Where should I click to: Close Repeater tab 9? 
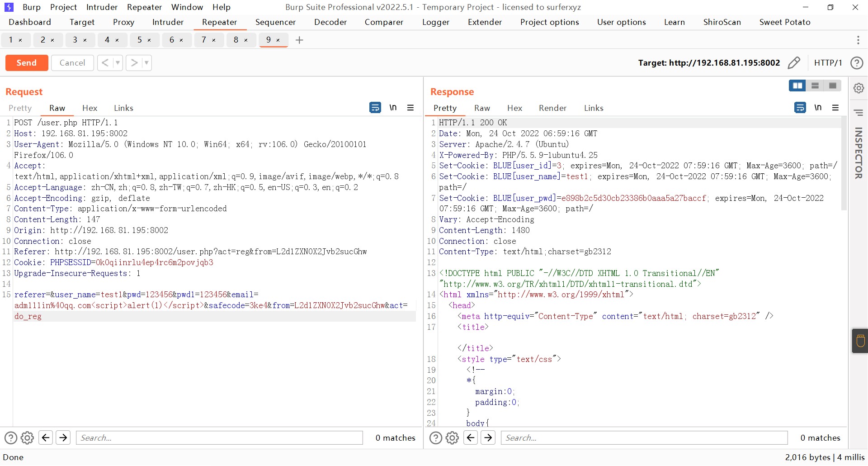click(278, 40)
